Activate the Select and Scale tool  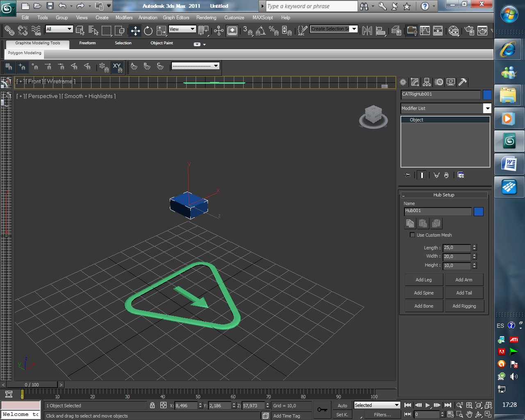pyautogui.click(x=162, y=31)
